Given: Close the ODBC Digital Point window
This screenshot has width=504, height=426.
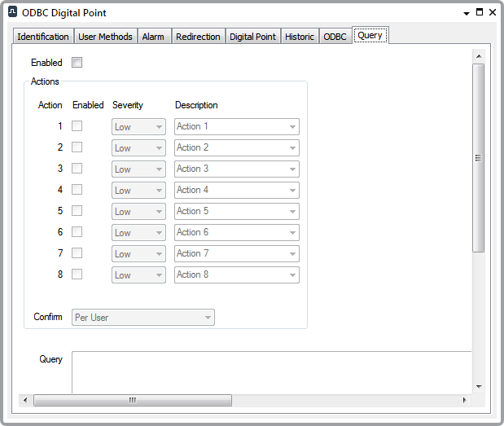Looking at the screenshot, I should point(492,13).
